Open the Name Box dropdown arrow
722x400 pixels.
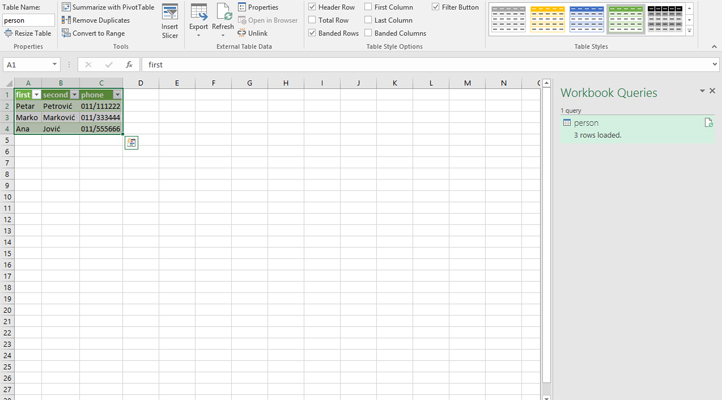55,65
